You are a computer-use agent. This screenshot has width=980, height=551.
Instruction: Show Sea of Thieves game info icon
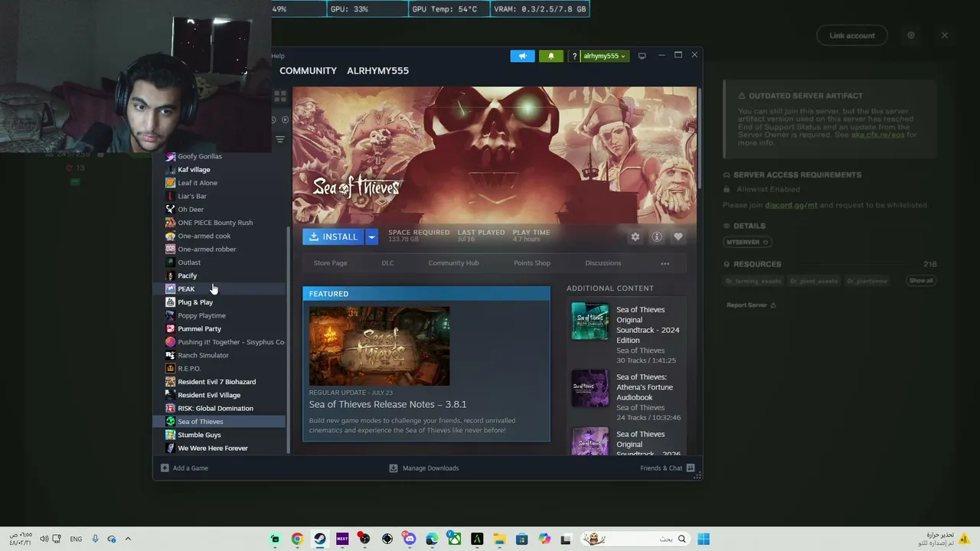pyautogui.click(x=656, y=237)
